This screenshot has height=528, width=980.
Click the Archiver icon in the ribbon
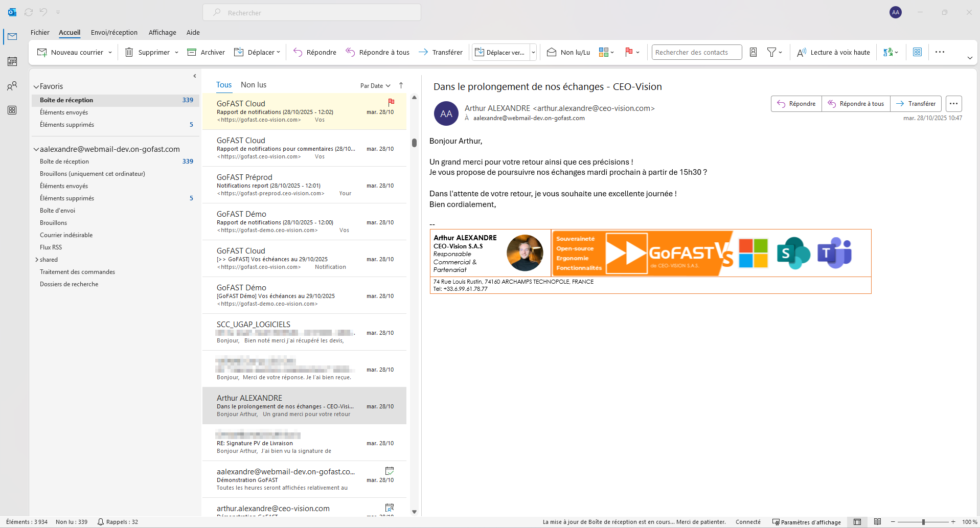(192, 52)
